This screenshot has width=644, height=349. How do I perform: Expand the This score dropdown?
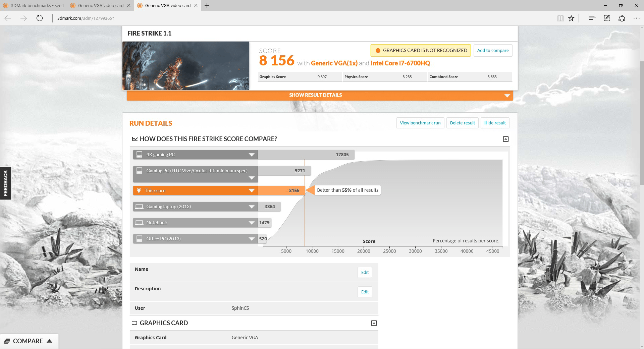tap(252, 190)
